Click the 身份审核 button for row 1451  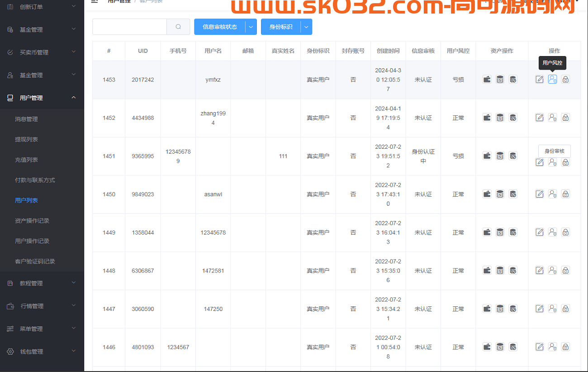click(554, 151)
